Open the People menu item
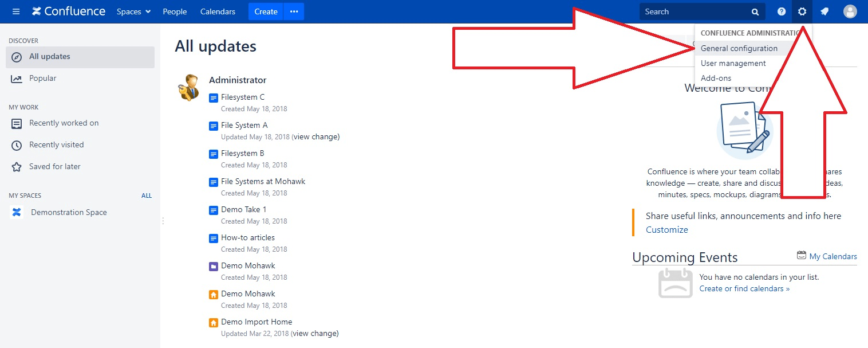Viewport: 868px width, 348px height. (x=175, y=11)
